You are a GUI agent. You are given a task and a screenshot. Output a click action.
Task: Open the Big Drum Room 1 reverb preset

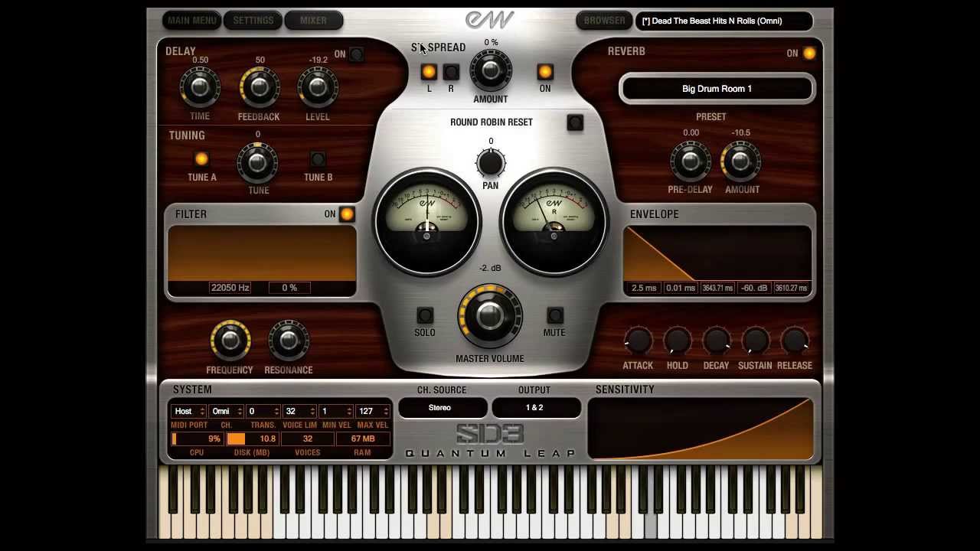pyautogui.click(x=717, y=89)
